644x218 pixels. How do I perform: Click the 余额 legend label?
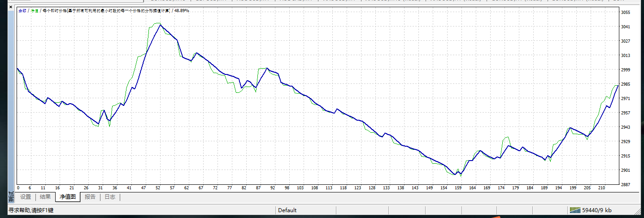click(22, 10)
